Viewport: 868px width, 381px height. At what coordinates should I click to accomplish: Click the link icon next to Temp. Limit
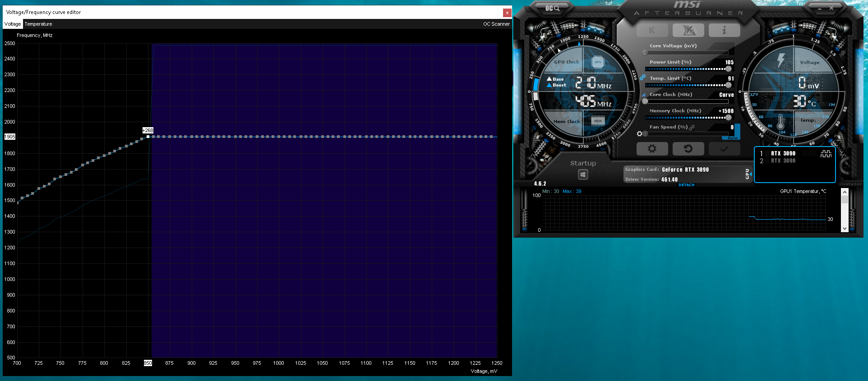pos(642,78)
